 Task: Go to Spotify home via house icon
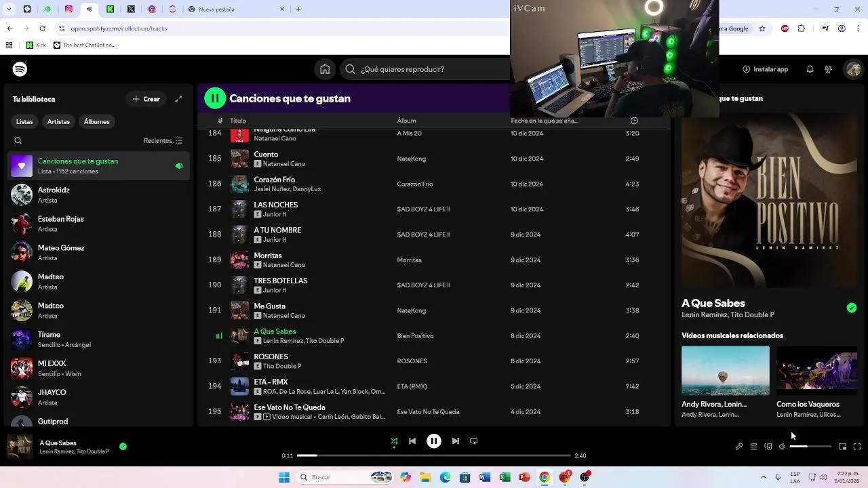click(325, 69)
